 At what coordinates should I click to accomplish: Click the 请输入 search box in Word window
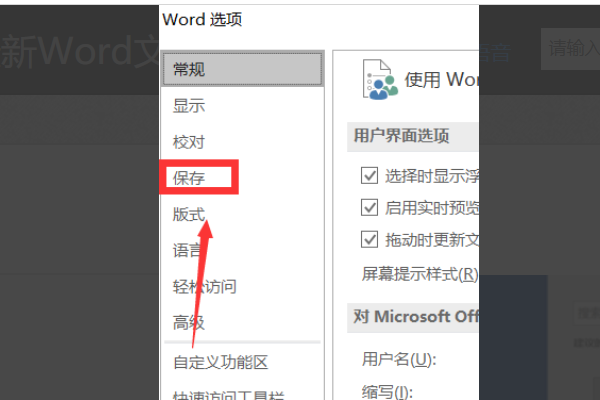pyautogui.click(x=570, y=49)
